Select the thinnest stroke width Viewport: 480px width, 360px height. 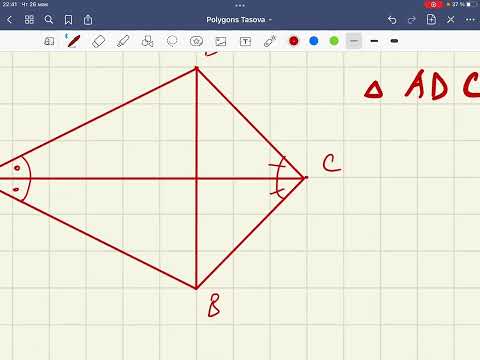point(354,41)
